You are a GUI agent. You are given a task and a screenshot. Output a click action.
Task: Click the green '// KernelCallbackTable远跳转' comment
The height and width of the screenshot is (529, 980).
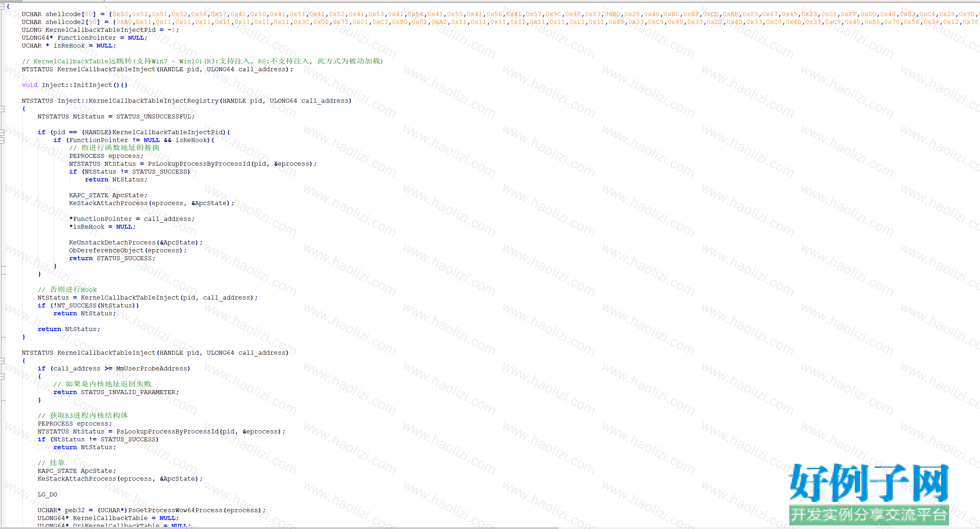pyautogui.click(x=202, y=61)
